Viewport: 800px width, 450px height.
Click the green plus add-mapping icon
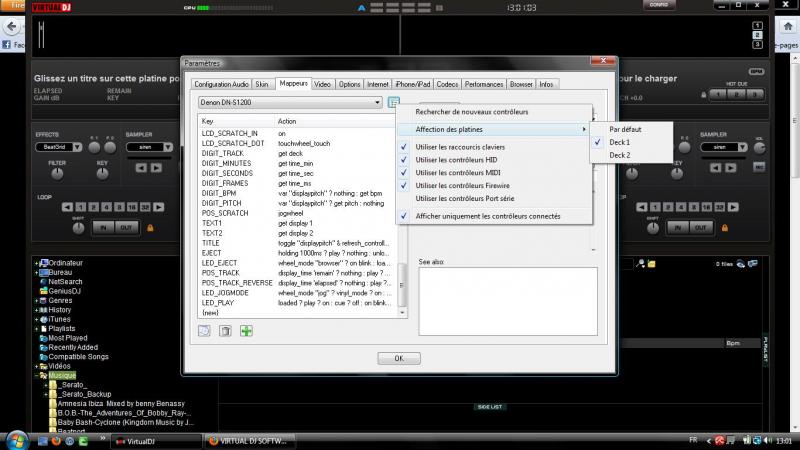pos(246,330)
